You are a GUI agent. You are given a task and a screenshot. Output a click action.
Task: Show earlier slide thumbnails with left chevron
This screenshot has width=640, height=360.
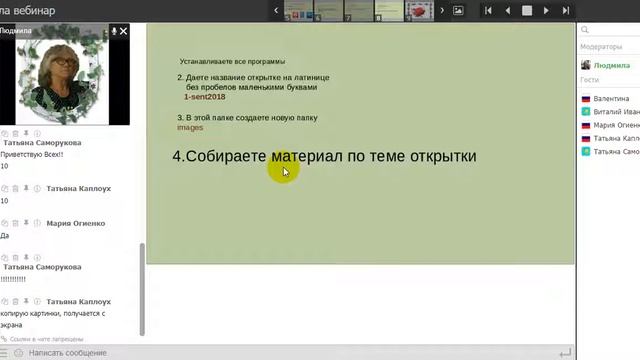pos(276,11)
